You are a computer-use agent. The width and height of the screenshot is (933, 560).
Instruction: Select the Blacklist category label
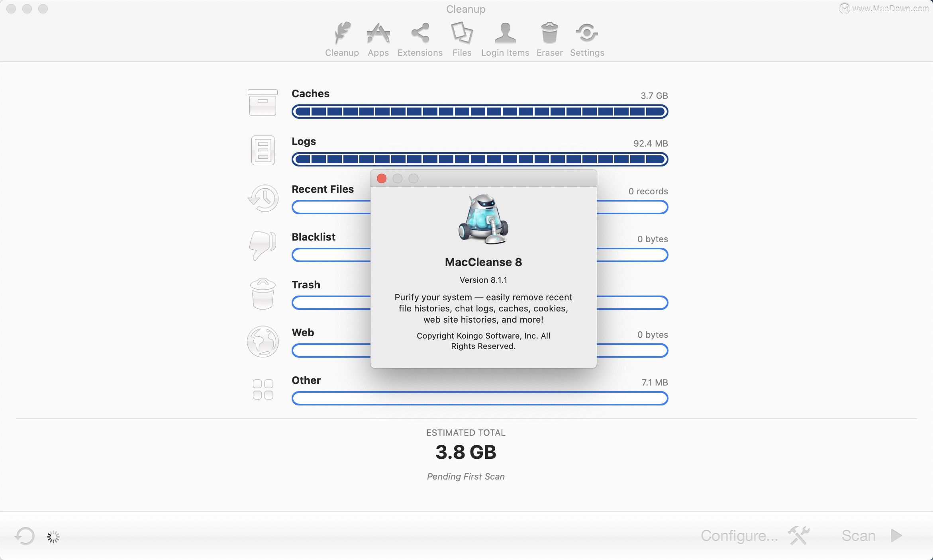point(314,237)
